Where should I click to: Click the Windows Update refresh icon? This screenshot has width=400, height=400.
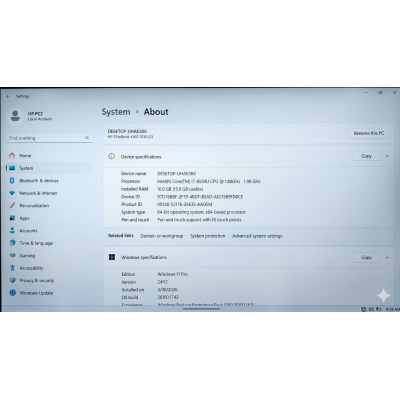tap(12, 293)
